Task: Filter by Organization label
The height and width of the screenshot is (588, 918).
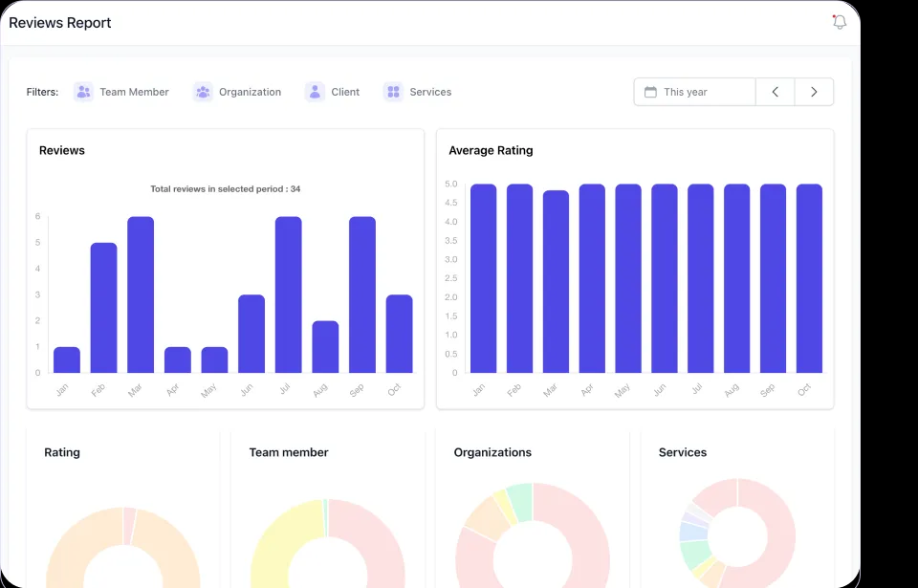Action: click(250, 92)
